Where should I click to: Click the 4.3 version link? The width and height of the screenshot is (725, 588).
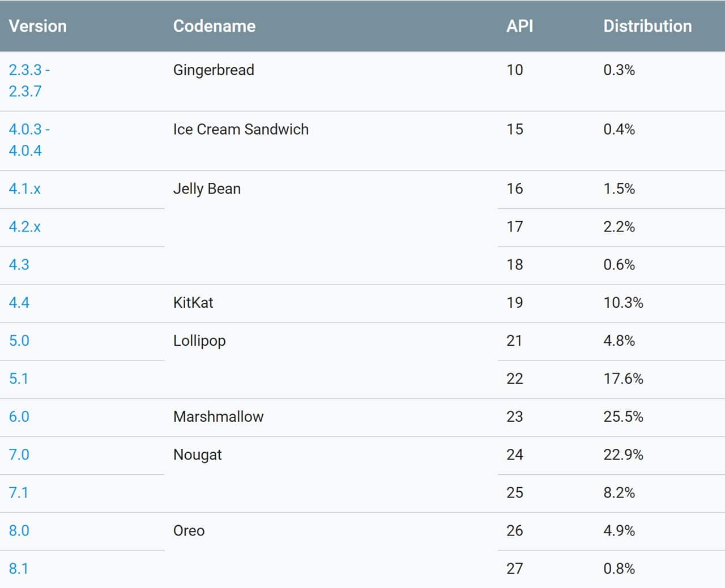coord(19,264)
